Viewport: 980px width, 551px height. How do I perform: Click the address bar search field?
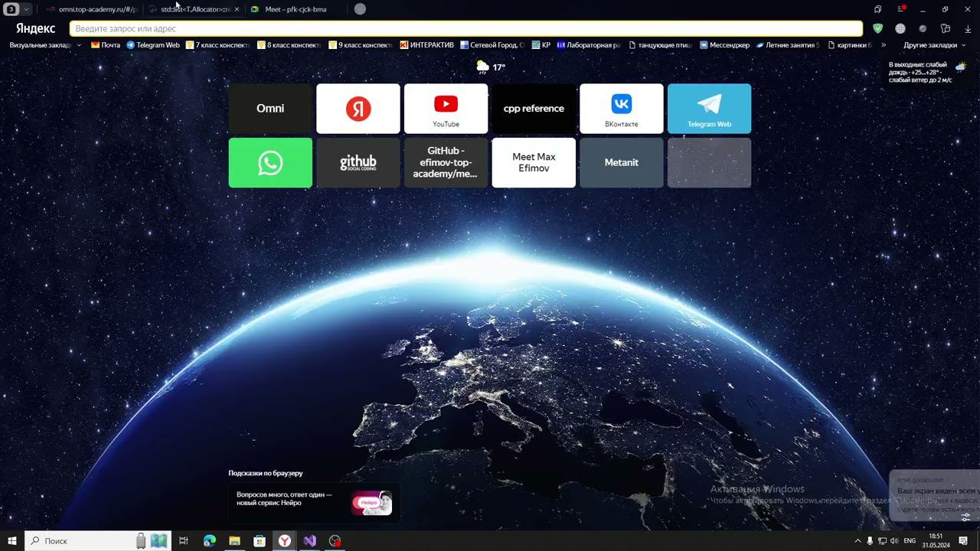465,28
